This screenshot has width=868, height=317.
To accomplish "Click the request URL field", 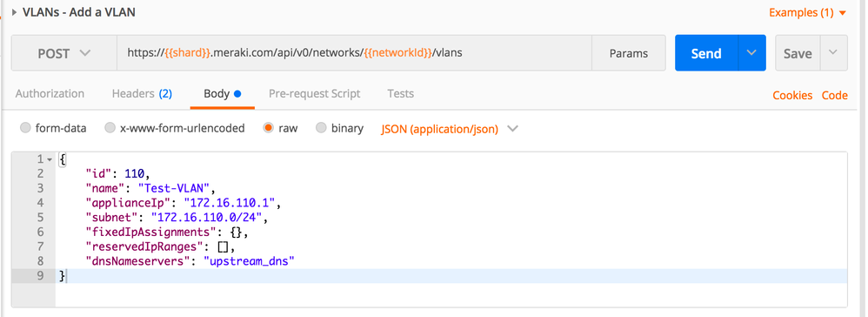I will [x=354, y=53].
